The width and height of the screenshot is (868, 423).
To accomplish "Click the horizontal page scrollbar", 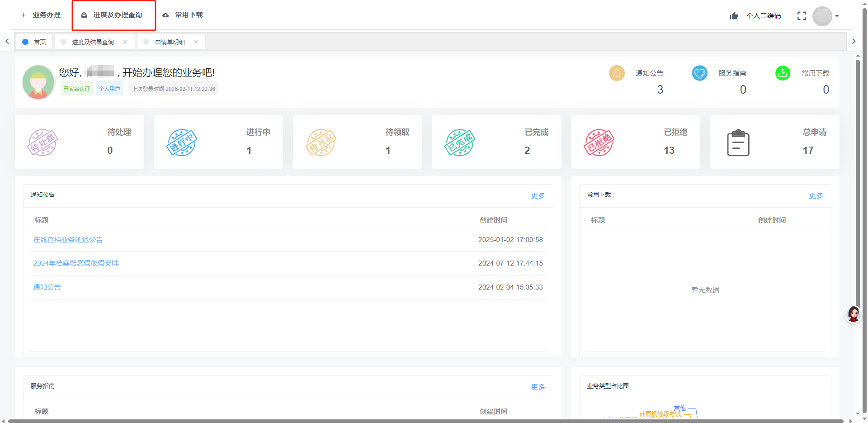I will click(425, 421).
